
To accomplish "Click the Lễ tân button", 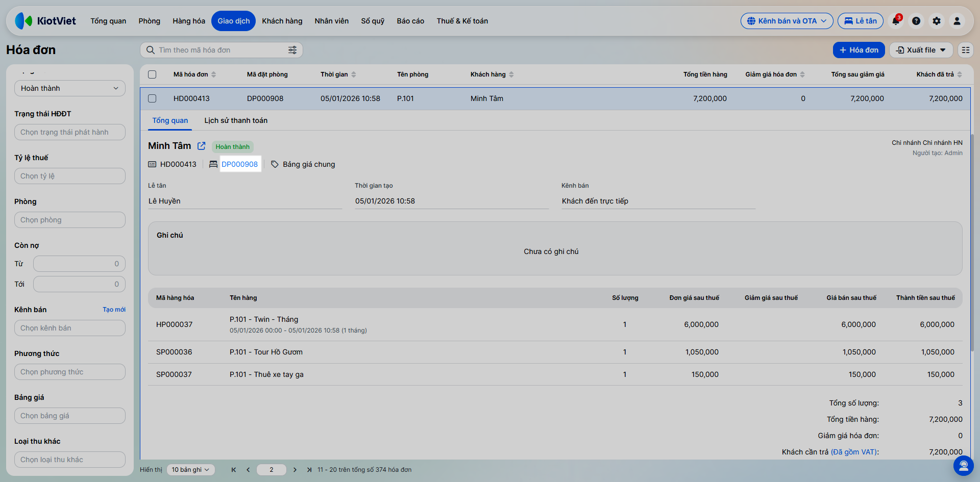I will [x=861, y=21].
